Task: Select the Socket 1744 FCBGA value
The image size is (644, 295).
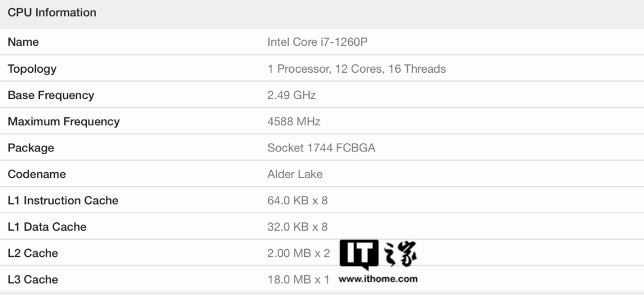Action: (x=321, y=148)
